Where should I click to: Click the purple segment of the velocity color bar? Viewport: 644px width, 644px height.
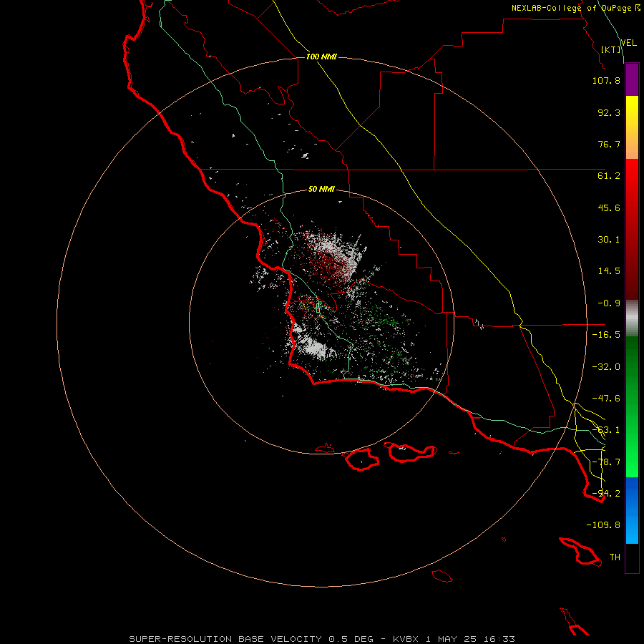click(x=632, y=79)
